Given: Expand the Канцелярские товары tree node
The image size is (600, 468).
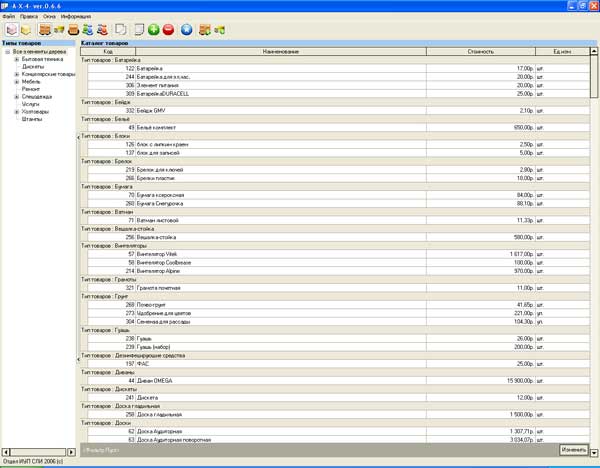Looking at the screenshot, I should [17, 74].
